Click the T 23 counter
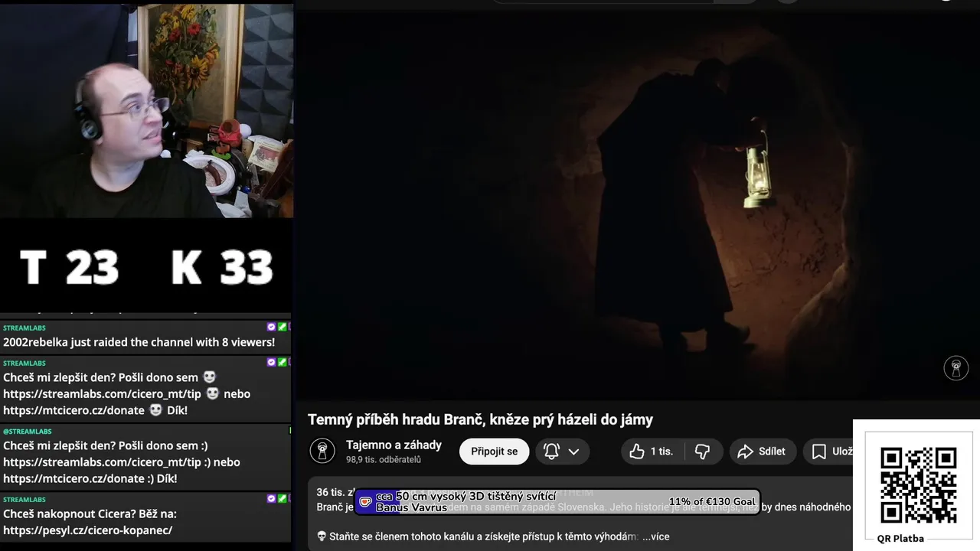 69,267
